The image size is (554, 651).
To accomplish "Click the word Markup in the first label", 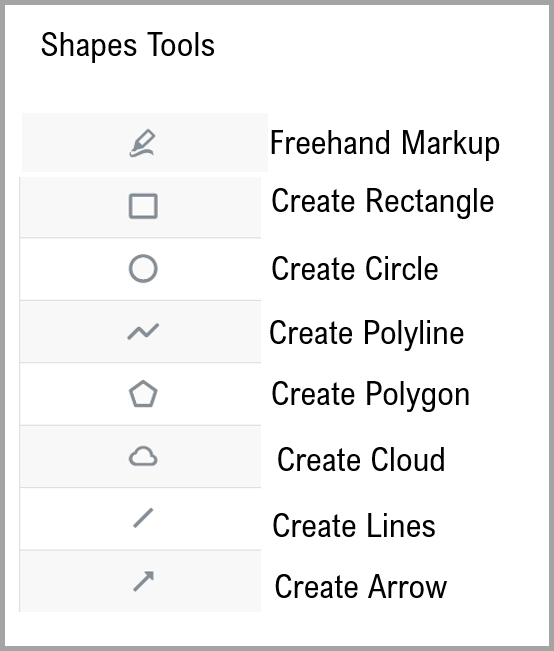I will pos(451,144).
